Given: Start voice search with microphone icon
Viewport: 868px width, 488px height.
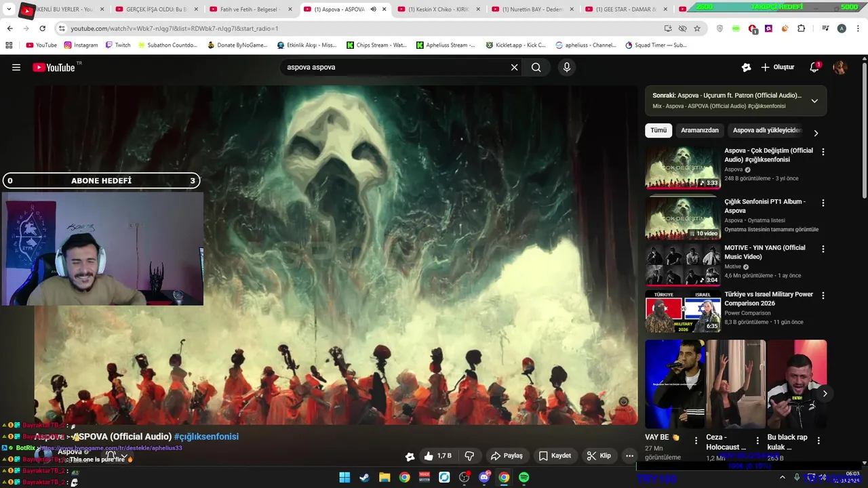Looking at the screenshot, I should pos(567,67).
